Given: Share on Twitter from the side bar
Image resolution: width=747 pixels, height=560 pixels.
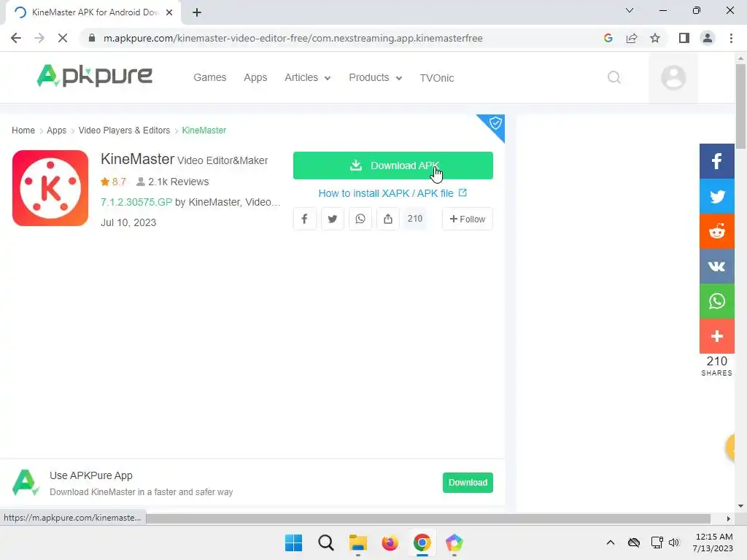Looking at the screenshot, I should coord(717,196).
